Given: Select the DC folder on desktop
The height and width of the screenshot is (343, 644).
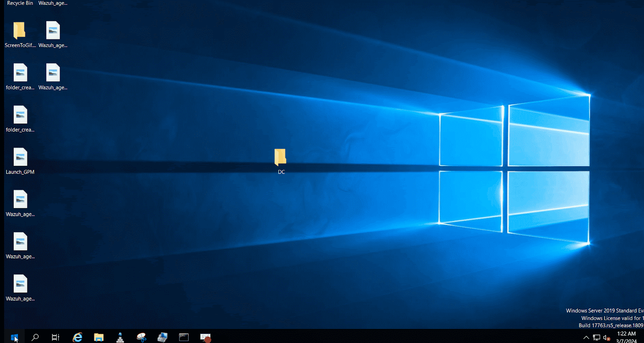Looking at the screenshot, I should click(x=281, y=161).
